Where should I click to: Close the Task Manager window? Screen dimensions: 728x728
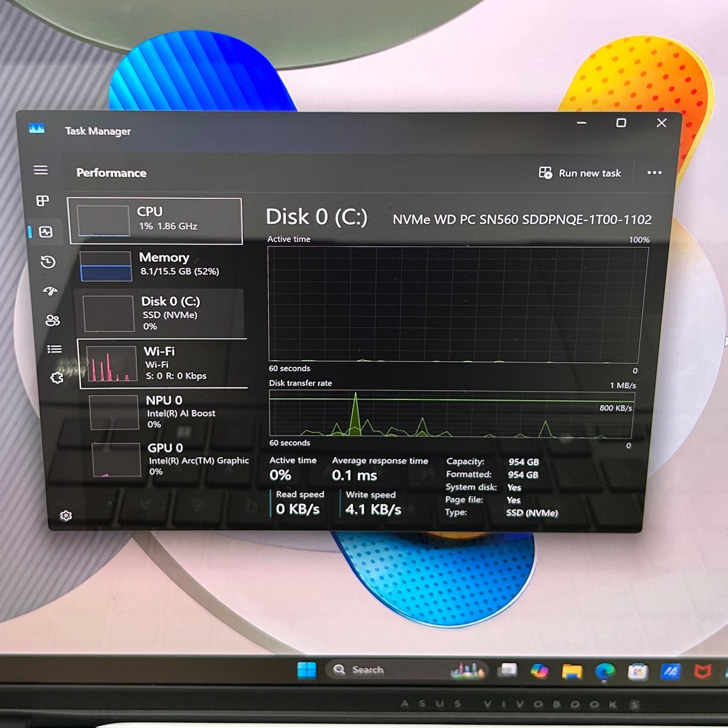(661, 123)
